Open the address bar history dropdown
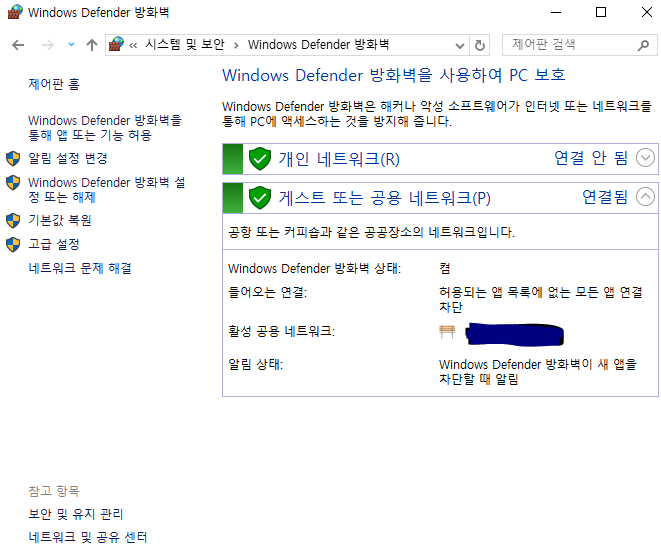661x557 pixels. point(460,45)
